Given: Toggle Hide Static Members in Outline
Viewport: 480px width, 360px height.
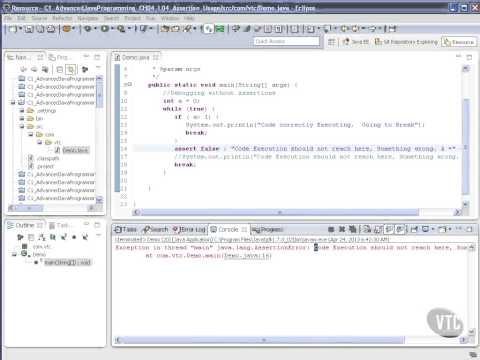Looking at the screenshot, I should coord(64,237).
